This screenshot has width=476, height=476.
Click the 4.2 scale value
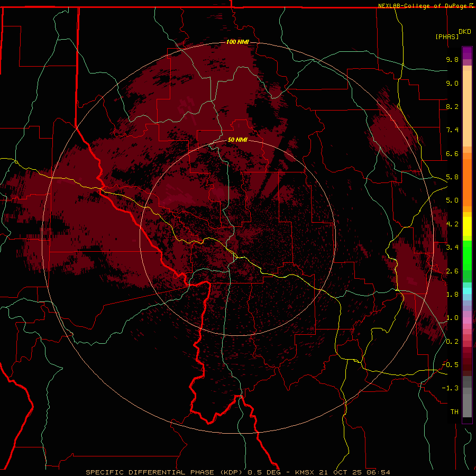click(452, 224)
